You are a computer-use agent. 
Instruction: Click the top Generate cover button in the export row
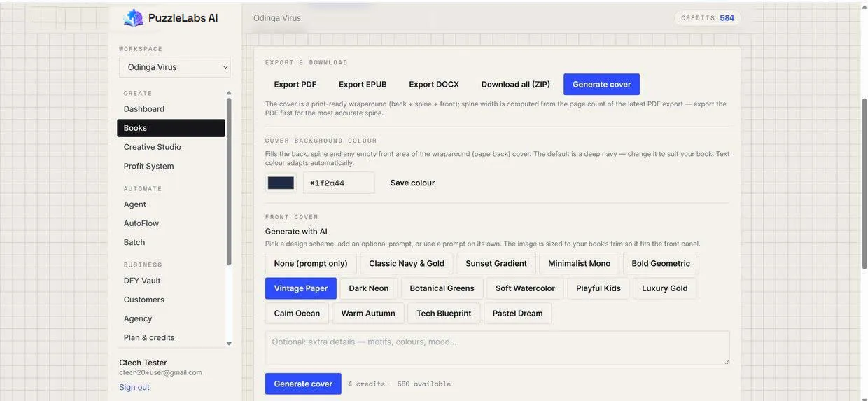pos(602,84)
